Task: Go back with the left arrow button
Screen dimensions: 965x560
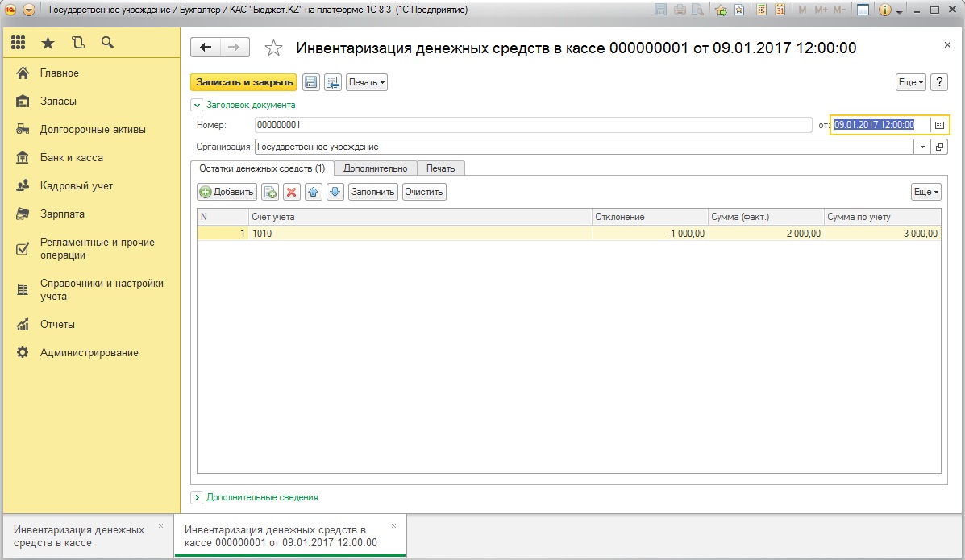Action: pos(206,48)
